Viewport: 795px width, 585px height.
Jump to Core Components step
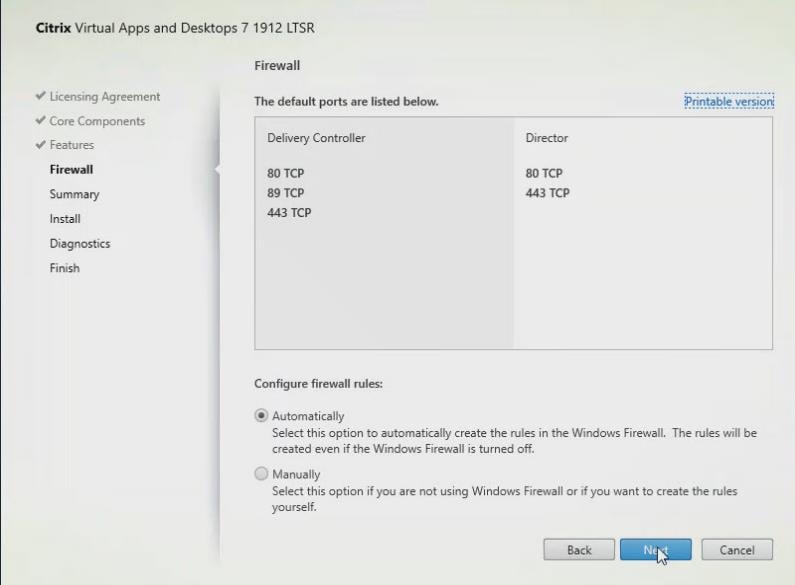pos(97,121)
